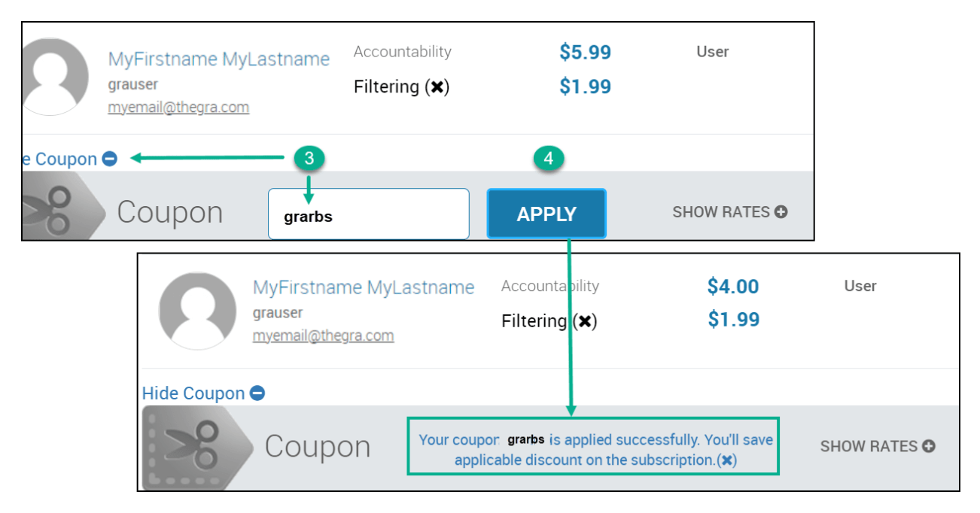980x513 pixels.
Task: Click the lower myemail@thegra.com email link
Action: [x=323, y=335]
